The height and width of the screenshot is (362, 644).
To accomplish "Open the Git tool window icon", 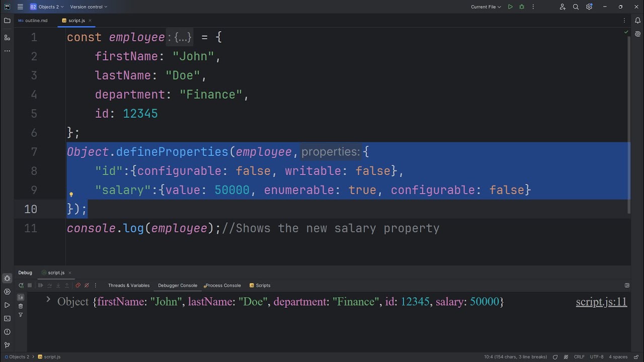I will (x=7, y=345).
